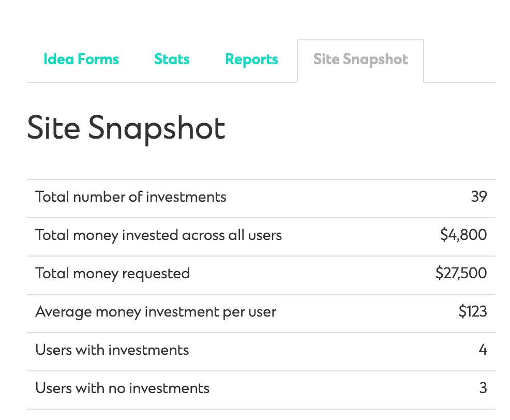Click the value 3 for users with no investments
The height and width of the screenshot is (420, 510).
483,388
